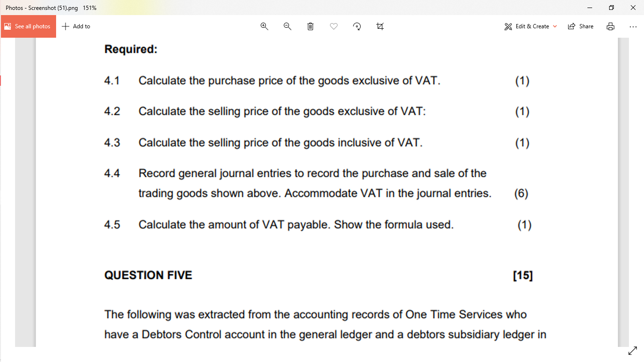Open the Share pane
Image resolution: width=644 pixels, height=362 pixels.
pyautogui.click(x=580, y=26)
